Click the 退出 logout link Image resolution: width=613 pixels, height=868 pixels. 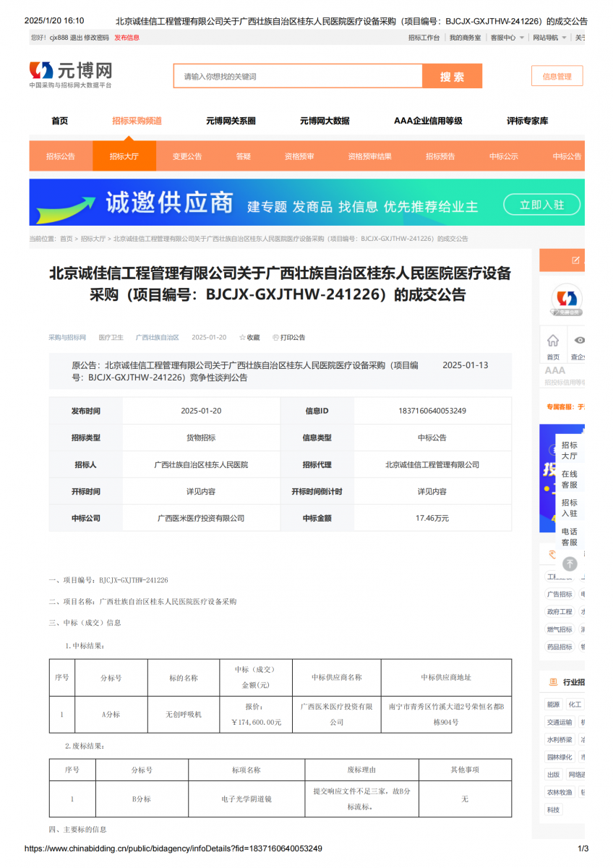click(x=76, y=38)
